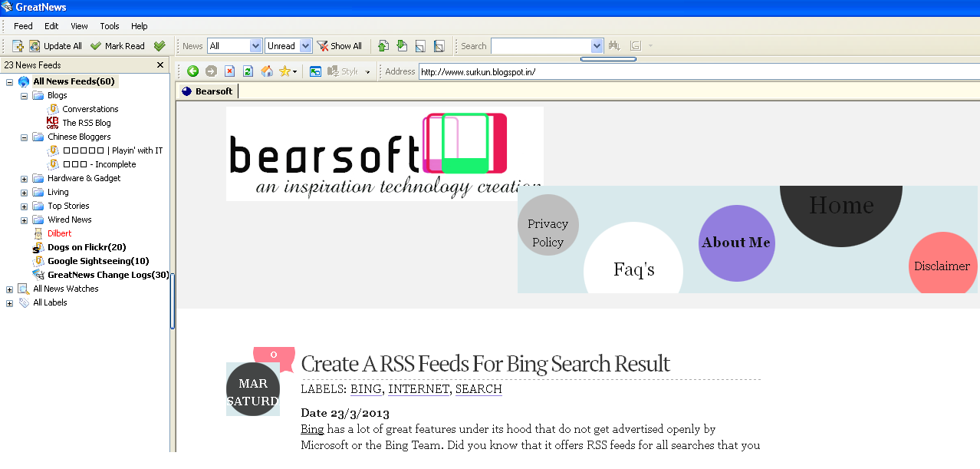Click the Update All feeds button

point(55,46)
